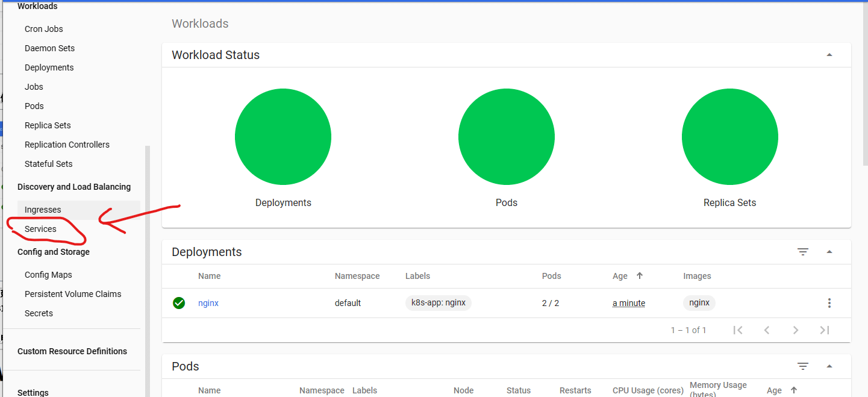Screen dimensions: 868x397
Task: Filter the Deployments list
Action: pyautogui.click(x=803, y=252)
